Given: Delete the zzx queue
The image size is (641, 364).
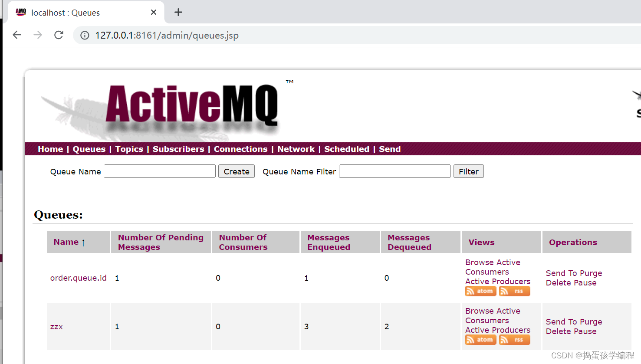Looking at the screenshot, I should tap(558, 331).
